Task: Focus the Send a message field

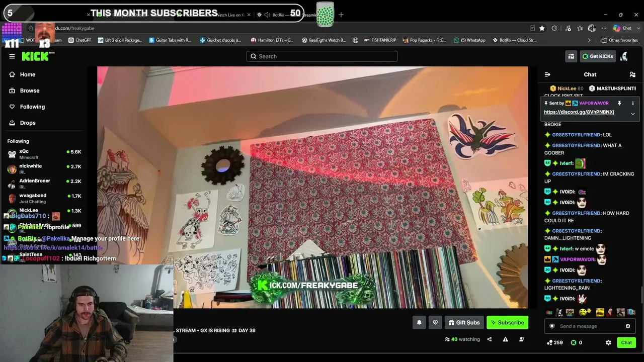Action: pyautogui.click(x=590, y=326)
